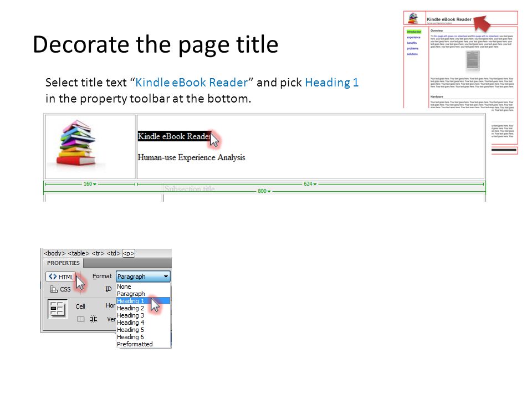Screen dimensions: 532x399
Task: Click the merge cells icon
Action: click(80, 319)
